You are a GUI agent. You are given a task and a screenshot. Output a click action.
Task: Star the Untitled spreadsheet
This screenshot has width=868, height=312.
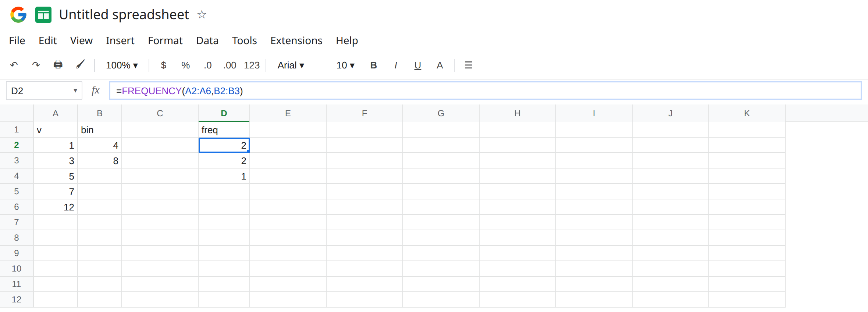point(202,15)
